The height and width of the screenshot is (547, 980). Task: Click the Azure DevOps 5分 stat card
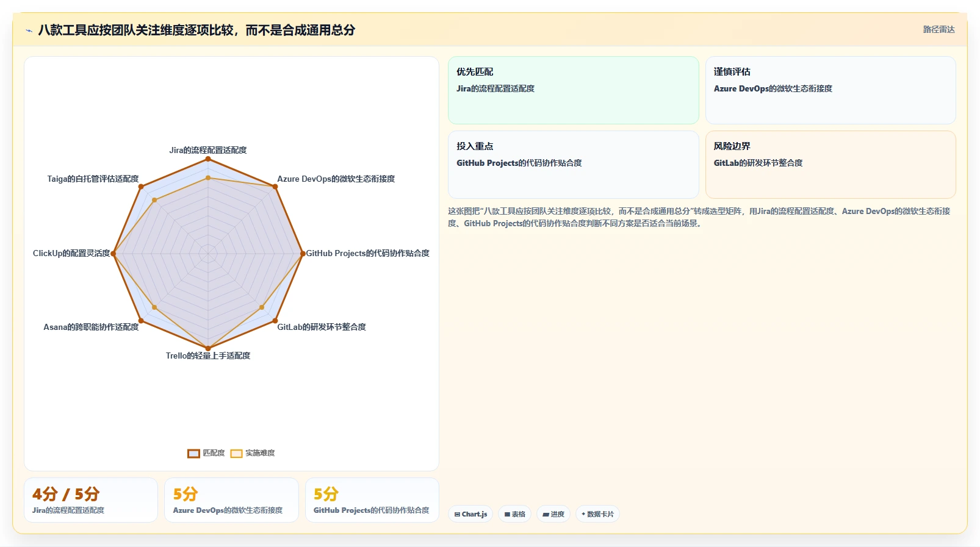pyautogui.click(x=231, y=500)
